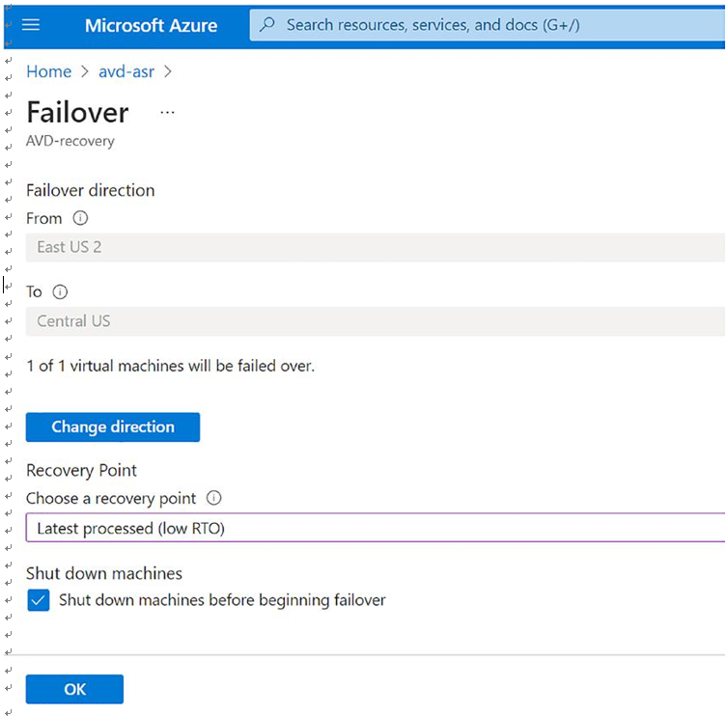Open the hamburger portal menu
Image resolution: width=728 pixels, height=716 pixels.
coord(31,24)
